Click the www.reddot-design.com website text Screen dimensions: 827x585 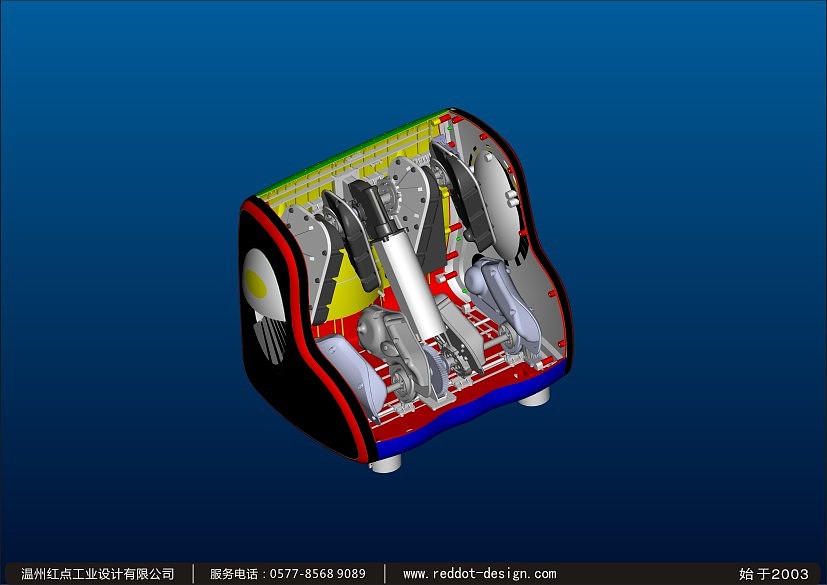(x=479, y=573)
